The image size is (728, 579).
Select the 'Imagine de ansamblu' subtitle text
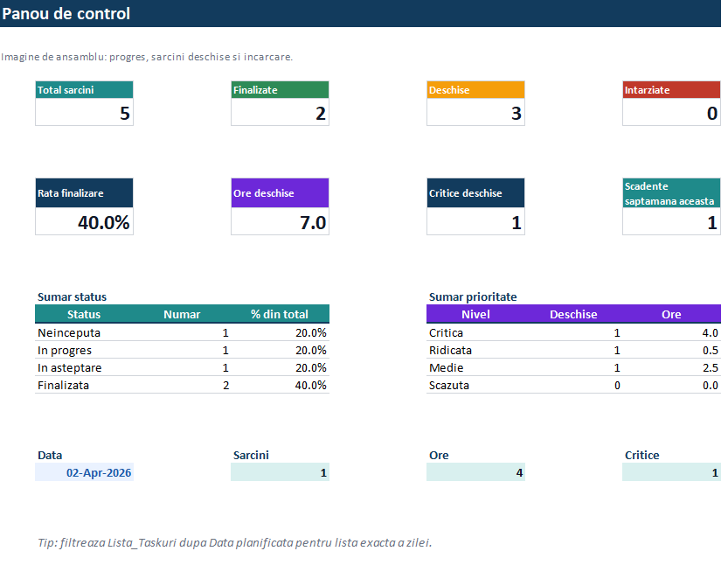147,57
